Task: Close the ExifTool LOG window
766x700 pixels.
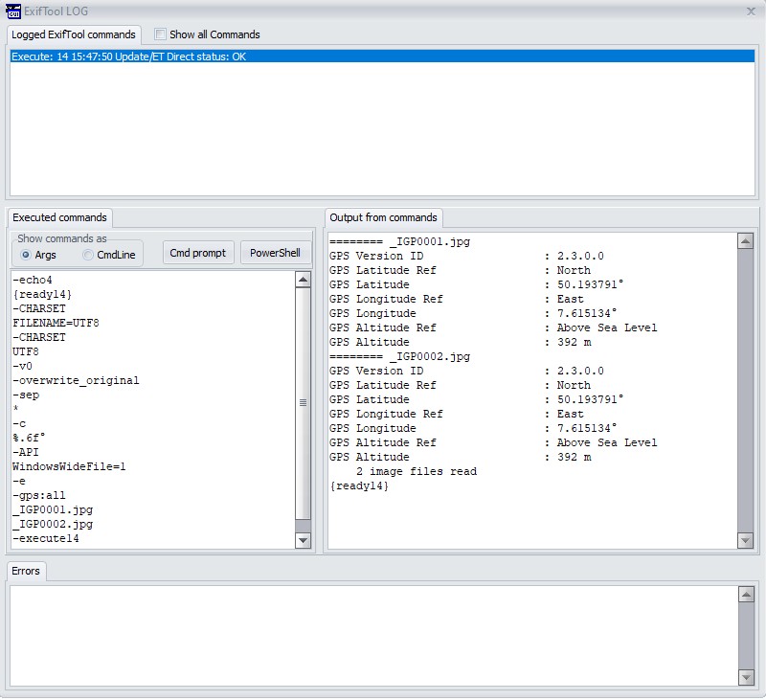Action: [751, 11]
